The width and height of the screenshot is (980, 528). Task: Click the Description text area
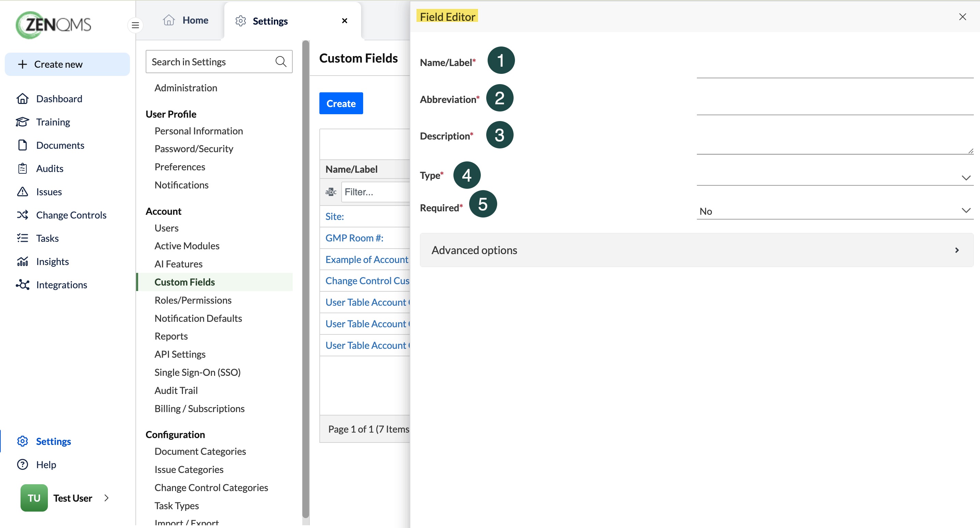[x=835, y=143]
